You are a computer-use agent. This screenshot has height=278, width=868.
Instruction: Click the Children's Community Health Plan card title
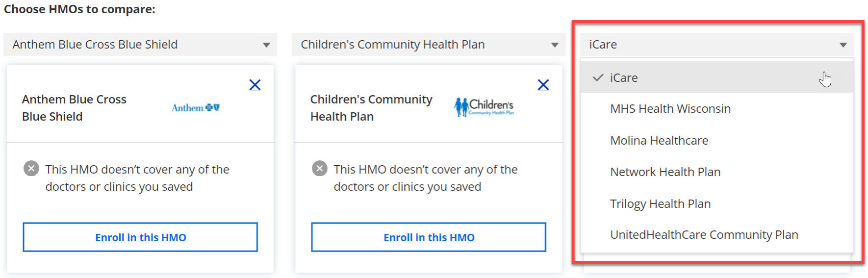[371, 108]
